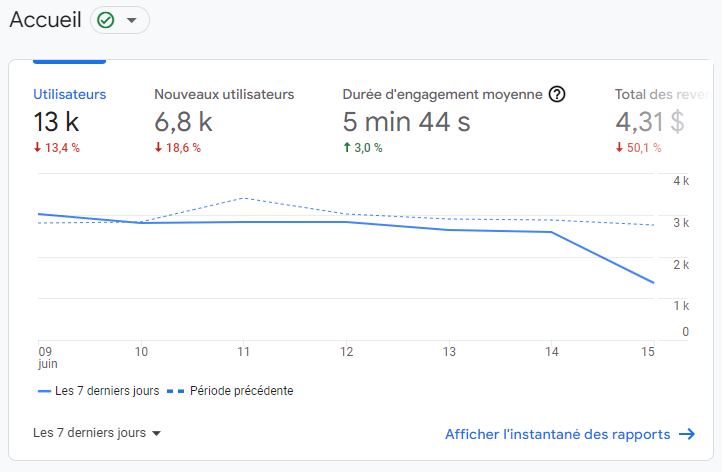
Task: Switch to the Nouveaux utilisateurs metric tab
Action: coord(224,95)
